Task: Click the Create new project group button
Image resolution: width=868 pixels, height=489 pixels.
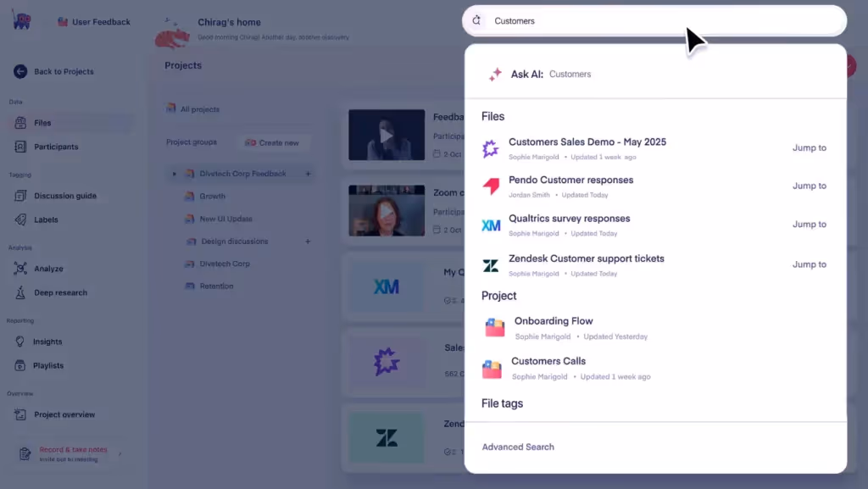Action: coord(273,143)
